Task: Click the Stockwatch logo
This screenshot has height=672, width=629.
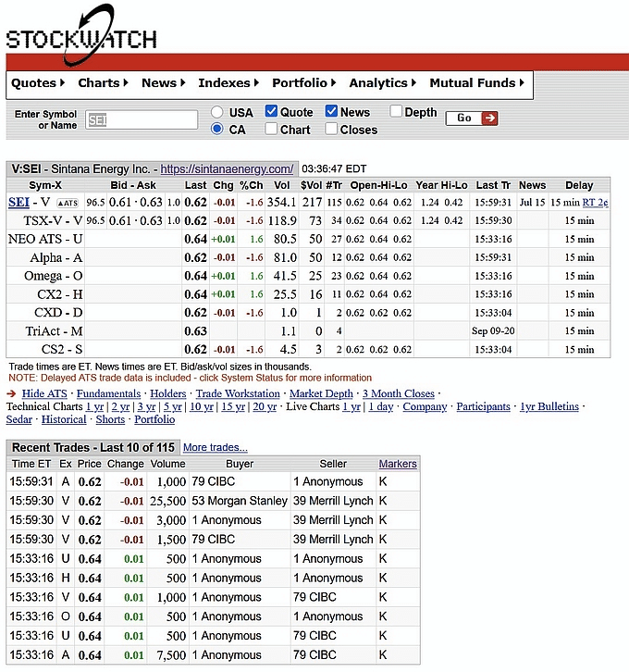Action: 81,35
